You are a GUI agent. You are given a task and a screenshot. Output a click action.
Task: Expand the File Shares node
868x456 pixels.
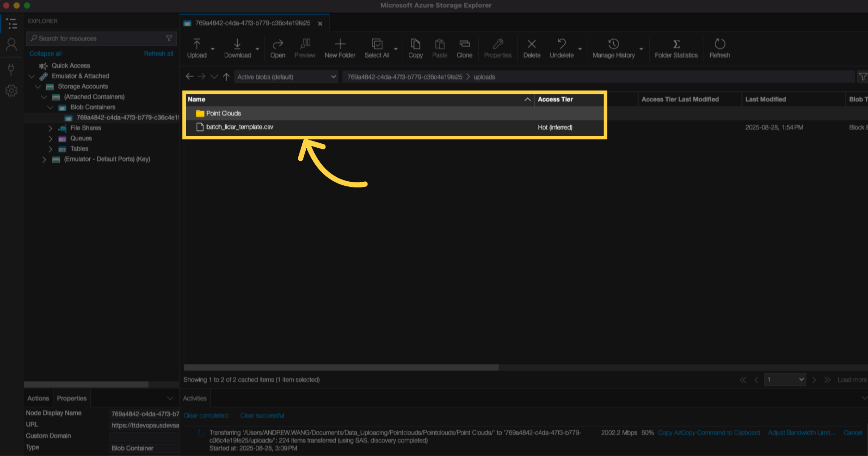click(x=50, y=128)
